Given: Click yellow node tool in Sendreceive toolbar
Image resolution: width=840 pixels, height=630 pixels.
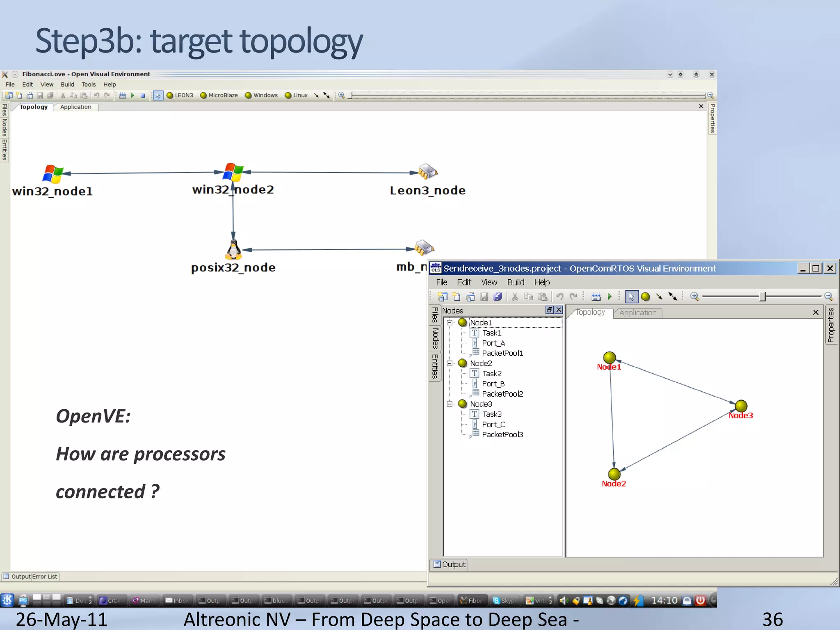Looking at the screenshot, I should coord(646,297).
